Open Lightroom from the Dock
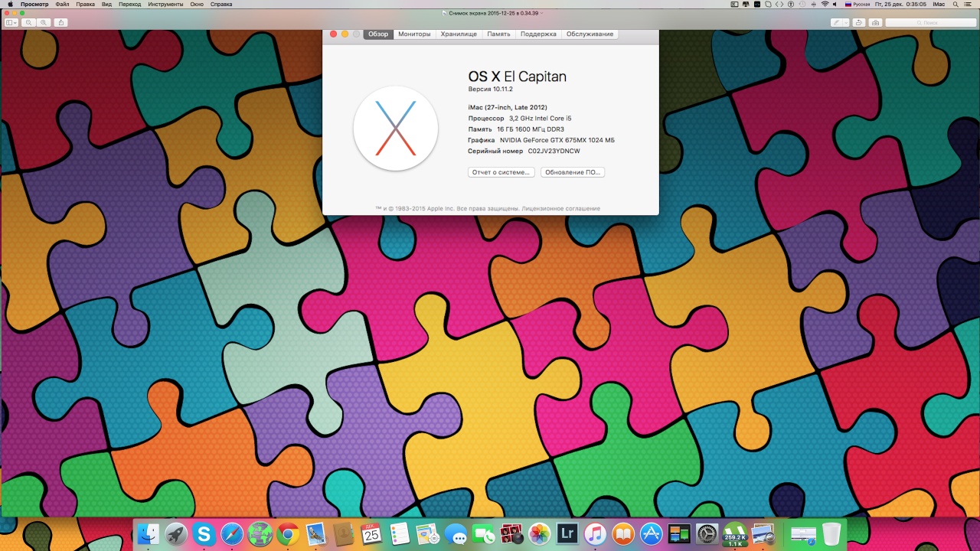 pyautogui.click(x=567, y=533)
